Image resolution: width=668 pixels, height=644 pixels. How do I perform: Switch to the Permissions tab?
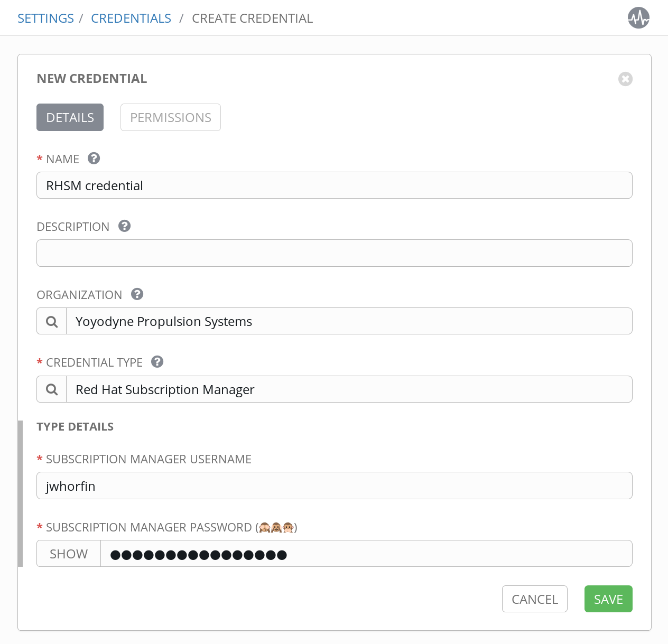coord(171,117)
